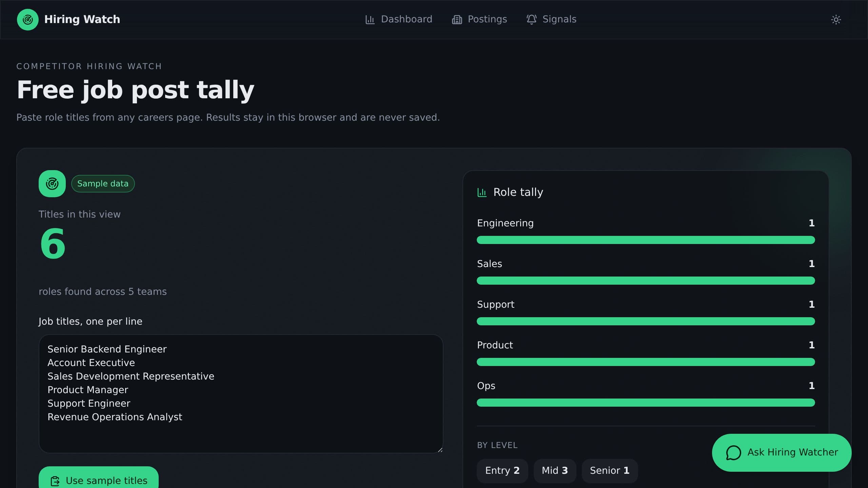Click the Postings building icon

coord(457,20)
